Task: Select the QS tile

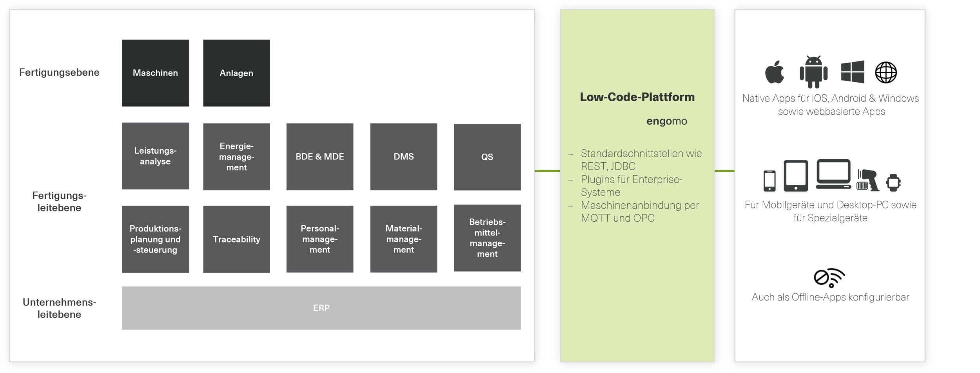Action: tap(487, 157)
